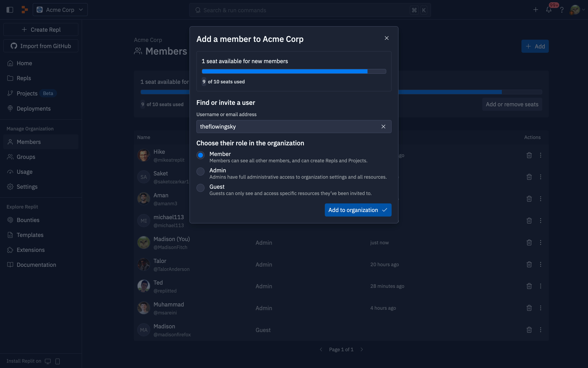Clear the theflowingsky username field
The image size is (588, 368).
(383, 127)
